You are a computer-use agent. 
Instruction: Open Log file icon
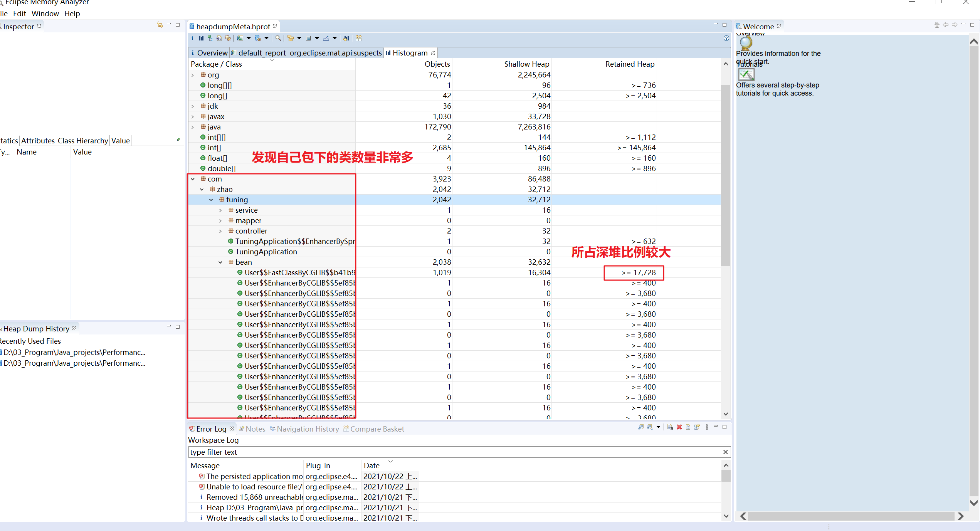[688, 427]
